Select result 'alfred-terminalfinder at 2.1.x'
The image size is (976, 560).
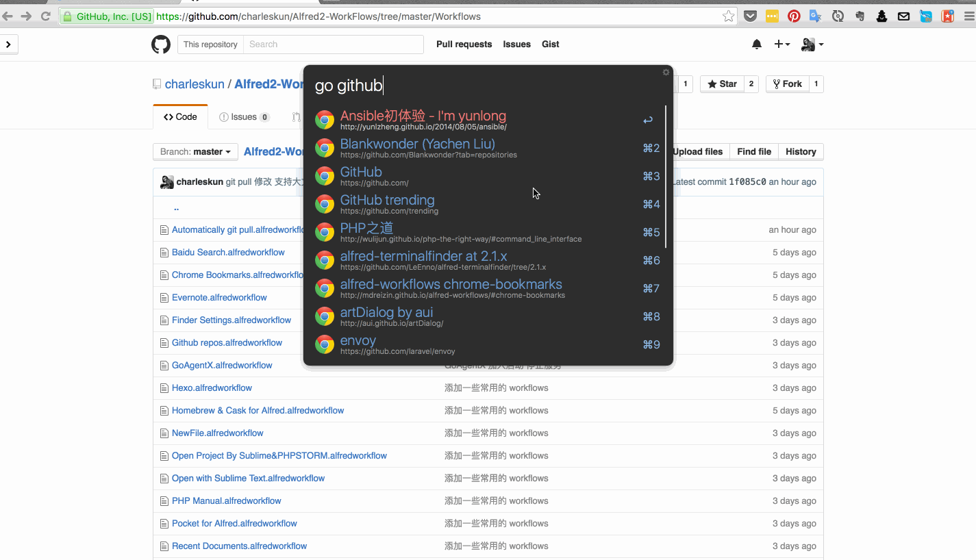pos(488,260)
